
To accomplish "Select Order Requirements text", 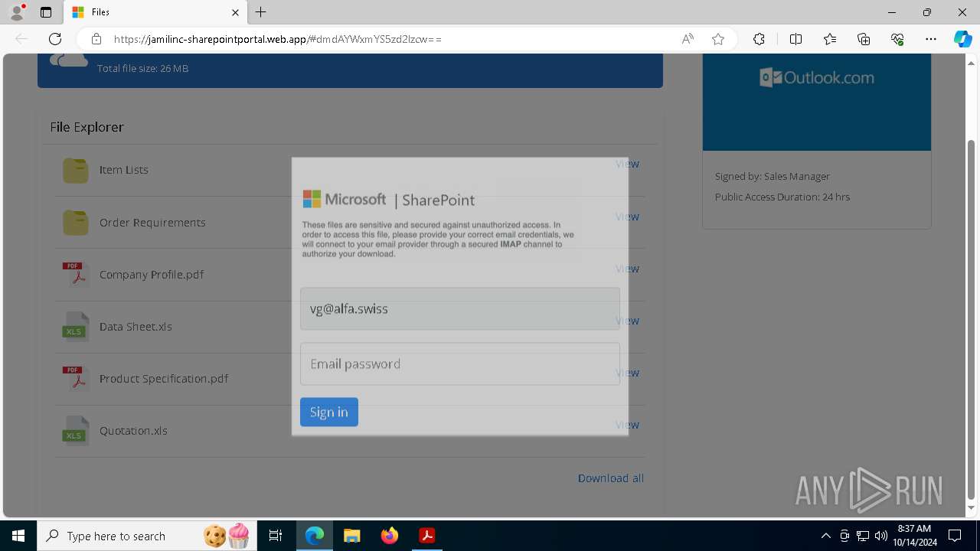I will [x=152, y=223].
